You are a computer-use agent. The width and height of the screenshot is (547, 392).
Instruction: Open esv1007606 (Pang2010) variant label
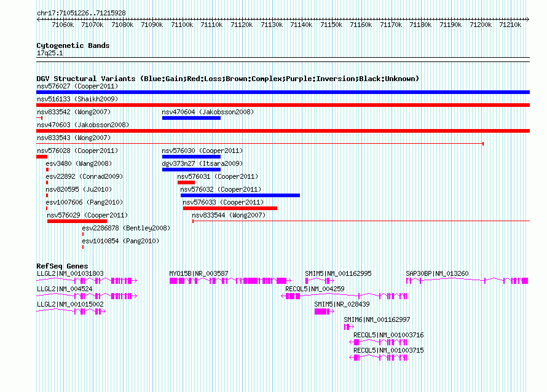84,202
